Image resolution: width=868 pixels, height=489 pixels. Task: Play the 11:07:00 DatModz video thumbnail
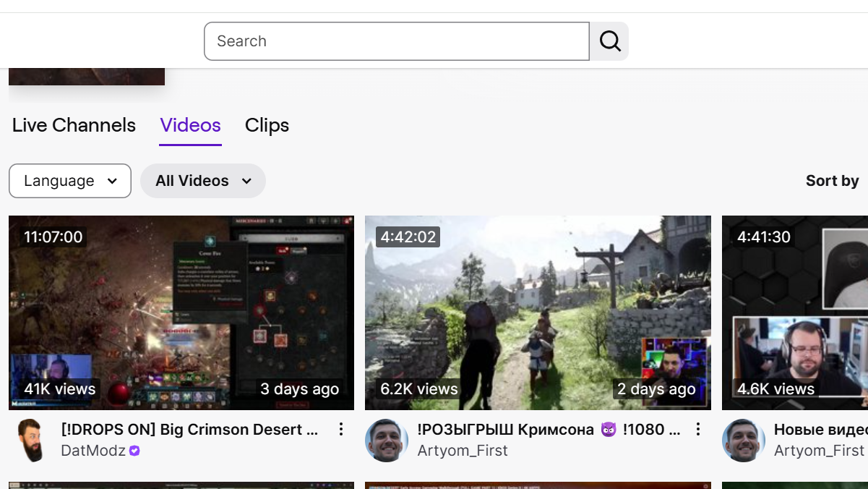pos(181,312)
